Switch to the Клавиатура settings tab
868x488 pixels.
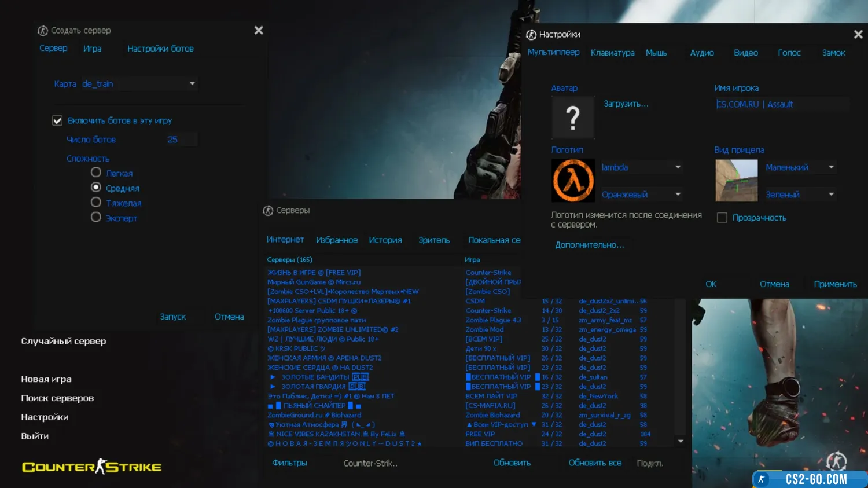[612, 53]
